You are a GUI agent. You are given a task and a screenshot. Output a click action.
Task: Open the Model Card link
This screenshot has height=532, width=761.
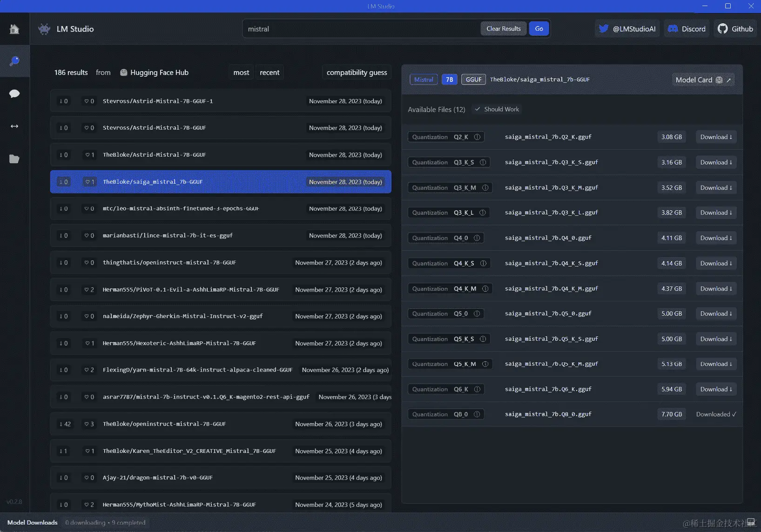703,80
